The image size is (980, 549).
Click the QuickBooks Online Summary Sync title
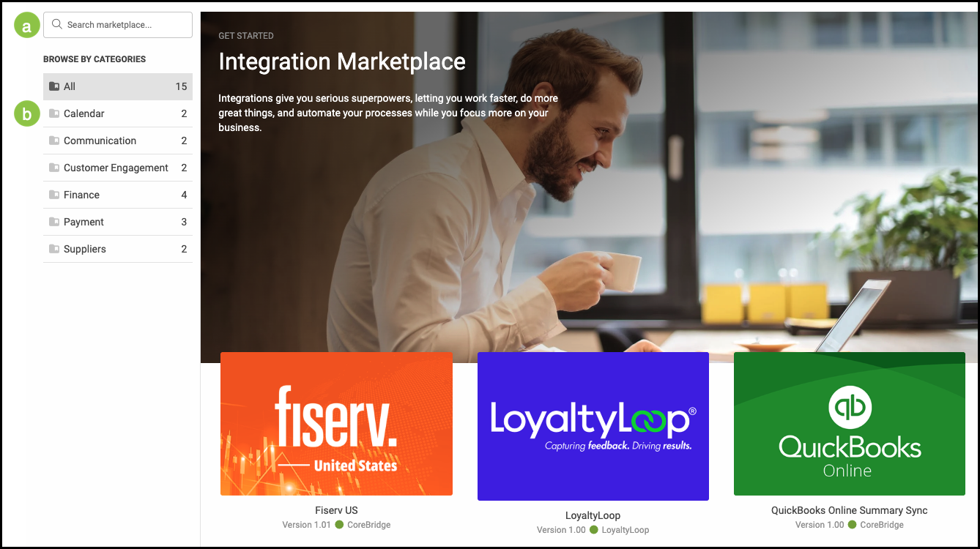(x=850, y=510)
